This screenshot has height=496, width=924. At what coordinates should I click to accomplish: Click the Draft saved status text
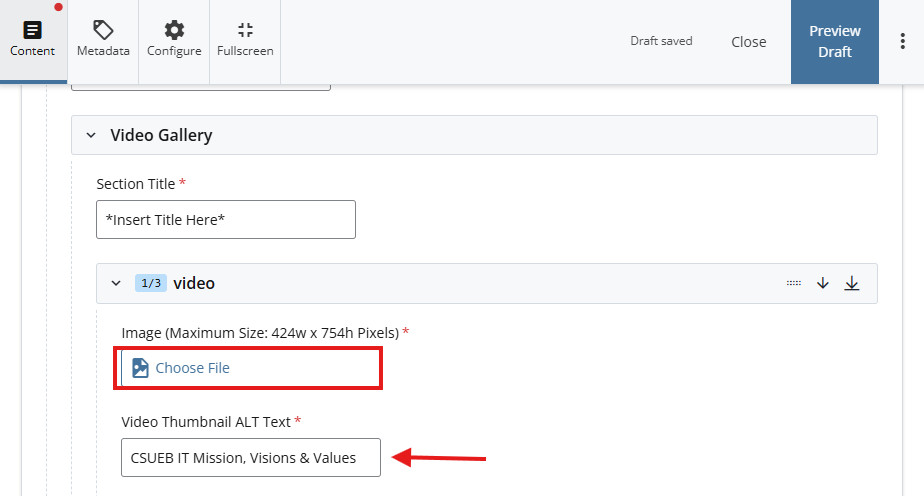(x=661, y=41)
